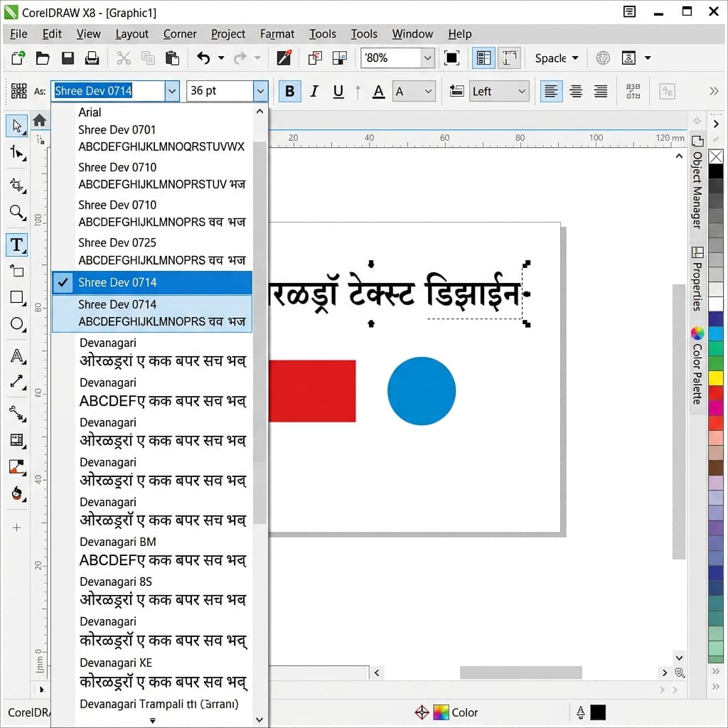Select the artistic text A tool in toolbox

17,356
